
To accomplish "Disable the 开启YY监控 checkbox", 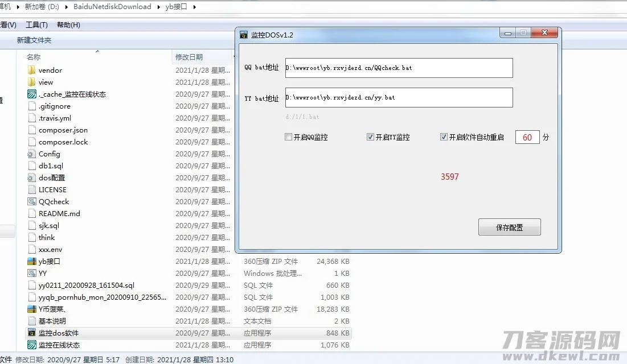I will point(370,136).
